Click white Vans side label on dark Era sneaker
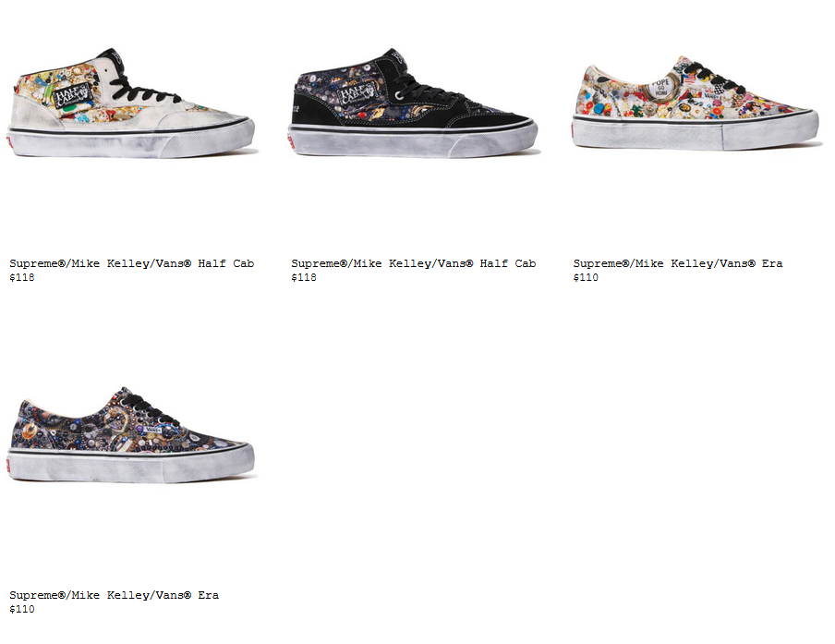 tap(152, 429)
